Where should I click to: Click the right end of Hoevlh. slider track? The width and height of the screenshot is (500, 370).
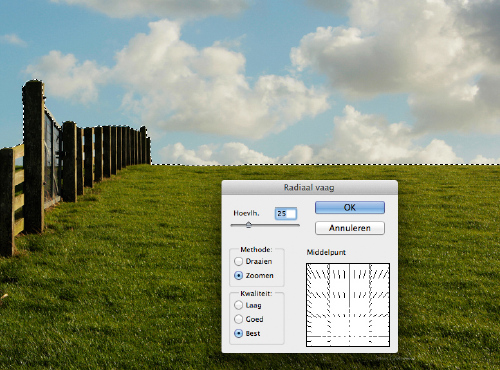click(x=298, y=225)
